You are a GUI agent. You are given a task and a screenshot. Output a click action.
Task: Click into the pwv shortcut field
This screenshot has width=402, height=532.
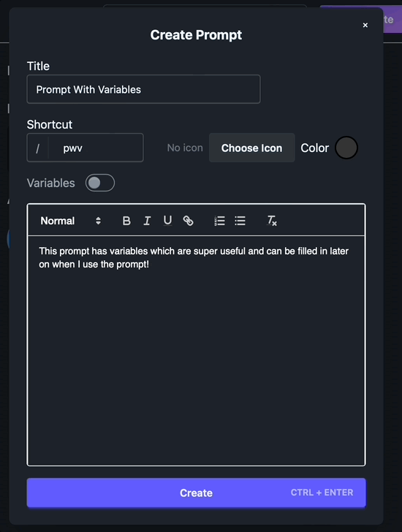(x=96, y=148)
